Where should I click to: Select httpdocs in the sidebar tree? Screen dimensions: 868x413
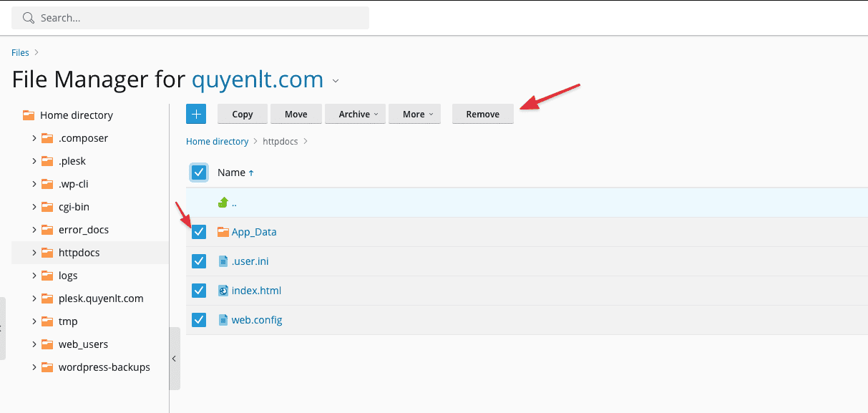79,253
